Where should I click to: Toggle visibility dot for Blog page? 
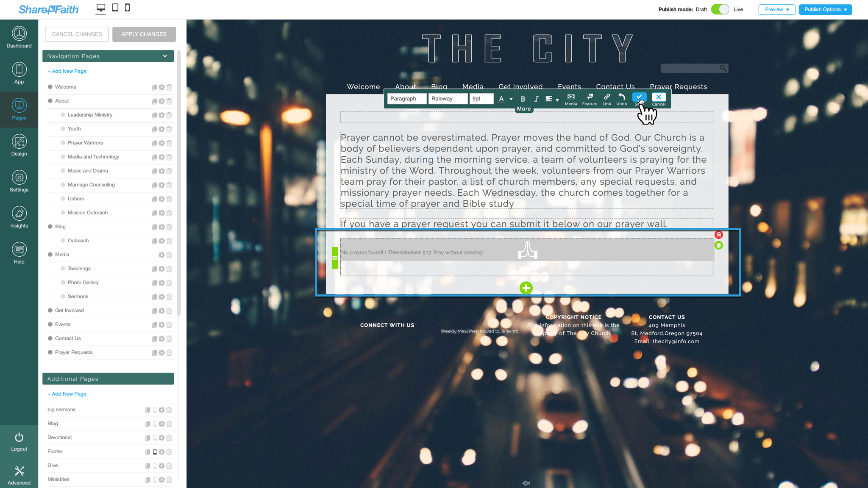tap(50, 227)
